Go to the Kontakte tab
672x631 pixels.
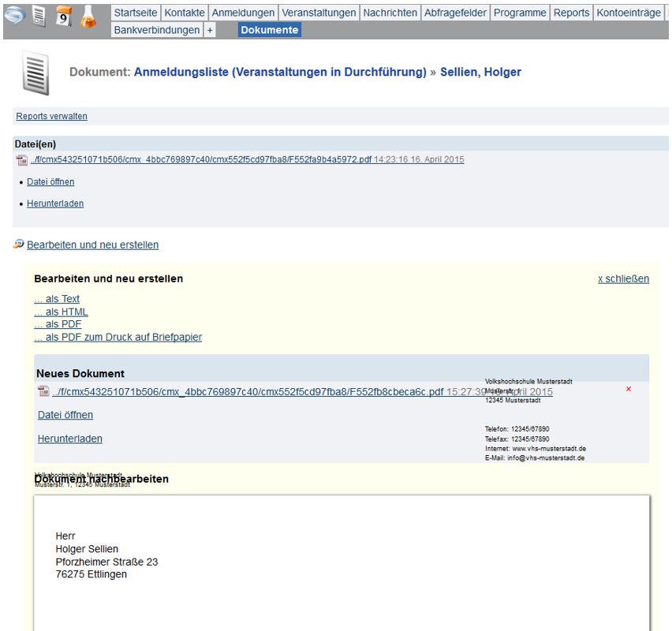(185, 13)
